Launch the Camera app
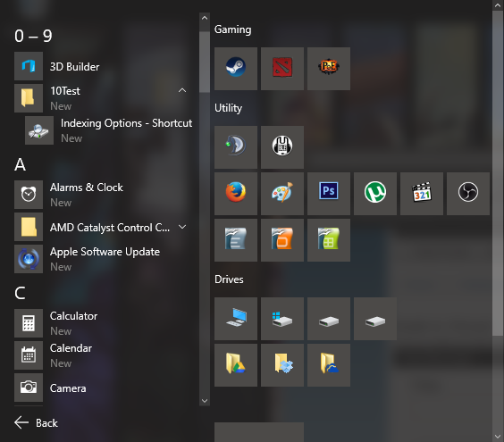Screen dimensions: 504x442 [x=103, y=388]
